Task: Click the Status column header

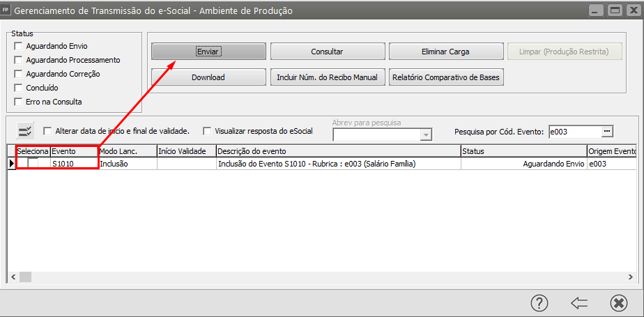Action: point(523,151)
